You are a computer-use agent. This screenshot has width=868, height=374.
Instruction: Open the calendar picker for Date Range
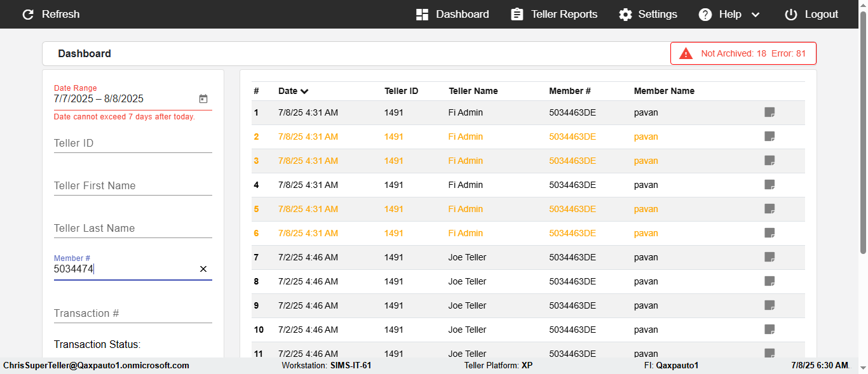(203, 99)
